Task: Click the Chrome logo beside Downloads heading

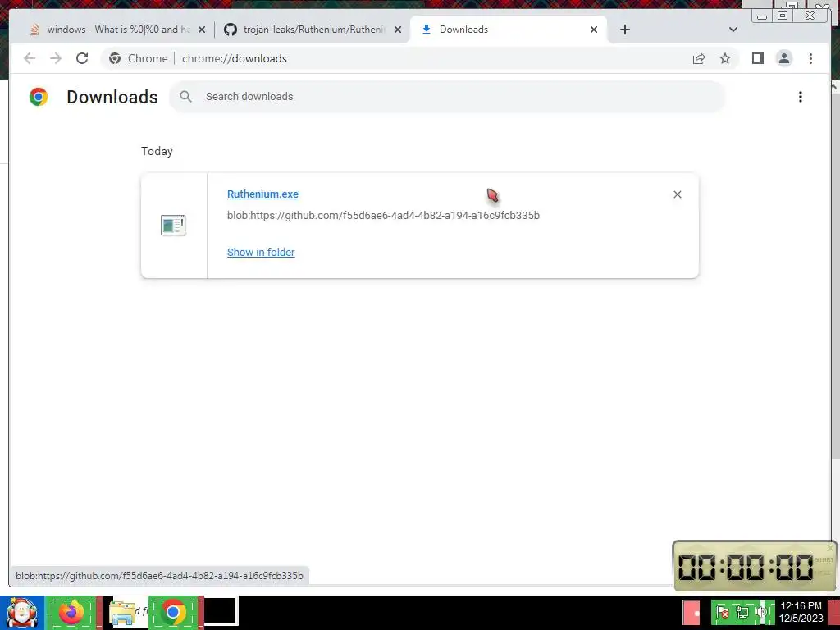Action: pos(39,97)
